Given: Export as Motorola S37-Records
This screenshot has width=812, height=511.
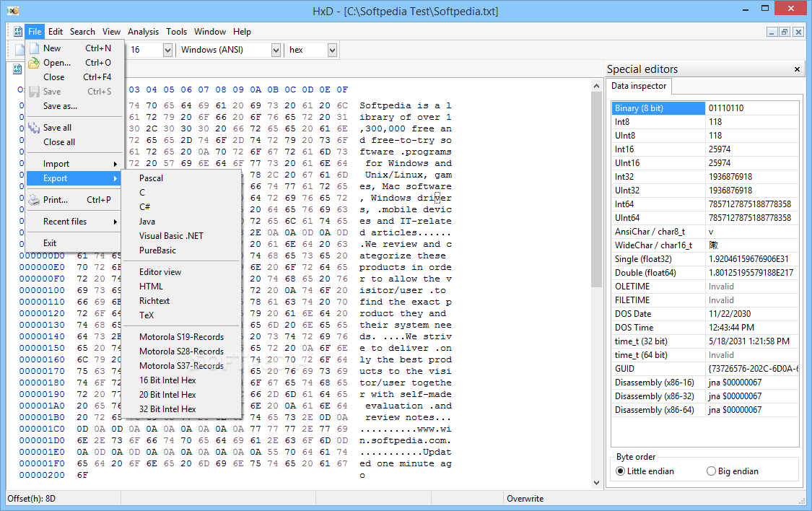Looking at the screenshot, I should (181, 366).
